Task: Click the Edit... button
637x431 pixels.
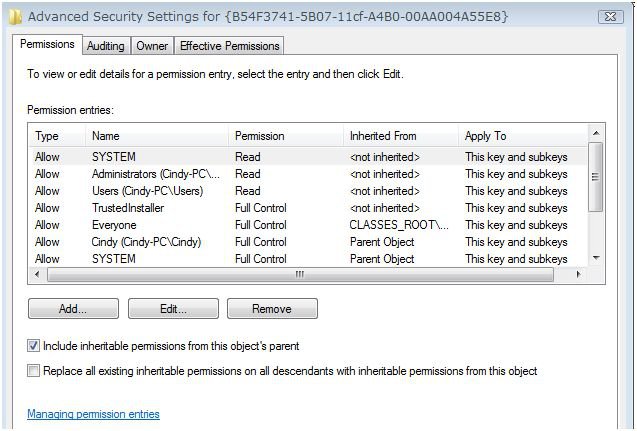Action: pos(173,309)
